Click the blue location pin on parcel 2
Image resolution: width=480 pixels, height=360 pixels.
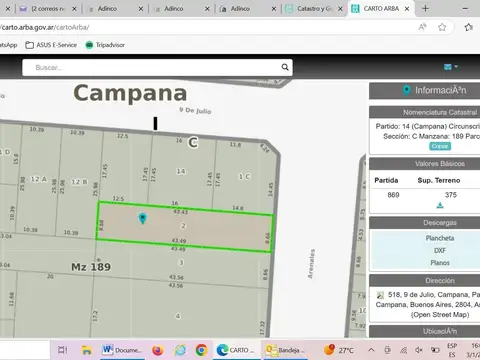pos(143,218)
